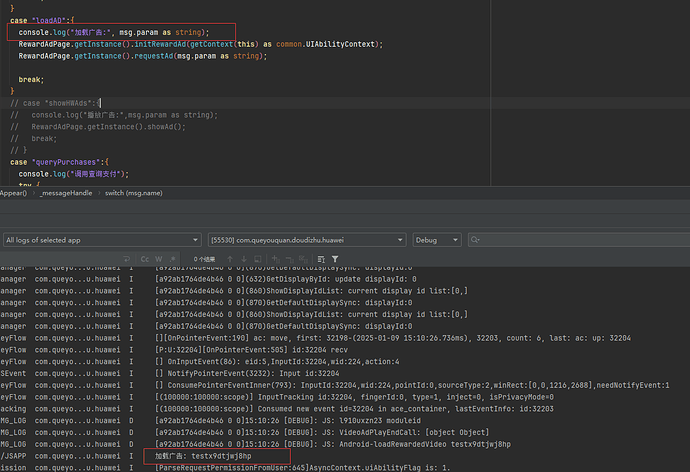Open the 'All logs of selected app' dropdown
The height and width of the screenshot is (472, 690).
pos(100,240)
